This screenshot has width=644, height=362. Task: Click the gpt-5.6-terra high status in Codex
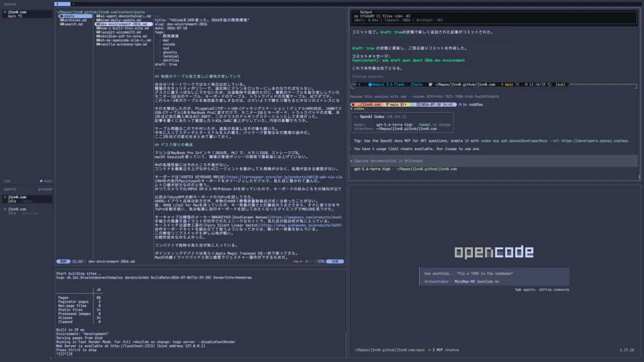(372, 169)
